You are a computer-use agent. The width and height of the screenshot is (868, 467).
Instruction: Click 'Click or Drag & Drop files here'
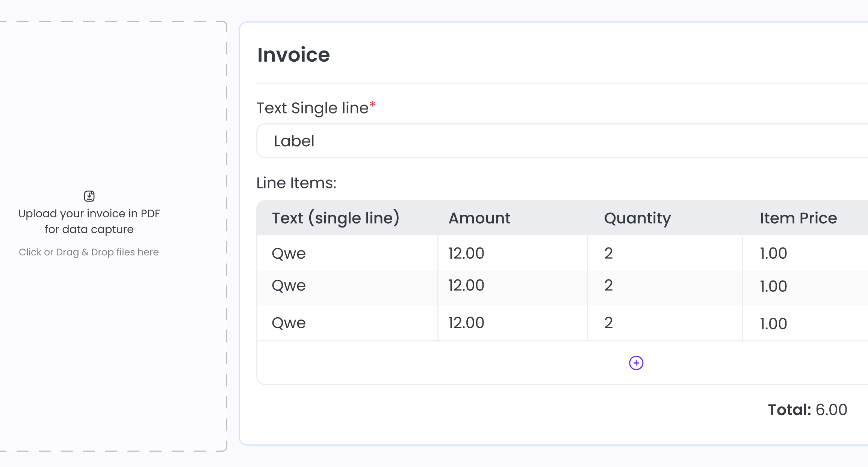[x=89, y=252]
